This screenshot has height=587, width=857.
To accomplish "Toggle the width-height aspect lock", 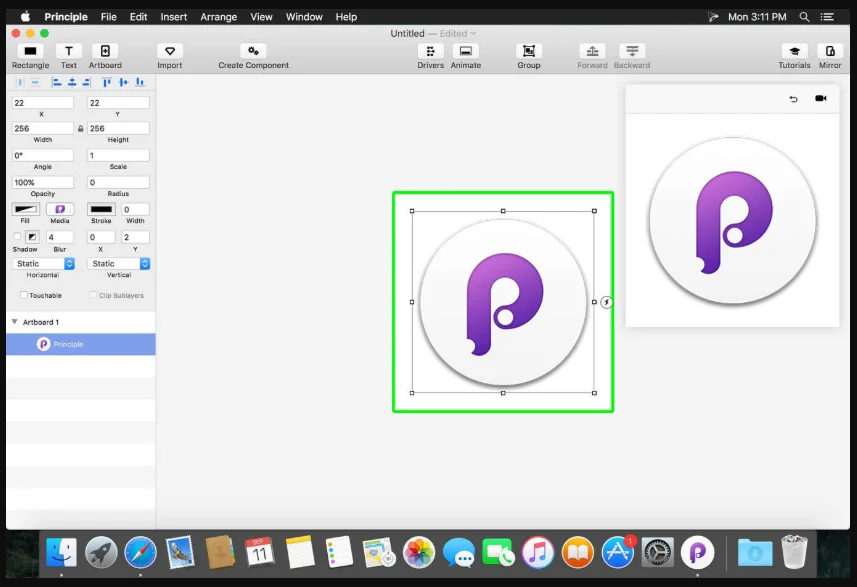I will 80,128.
